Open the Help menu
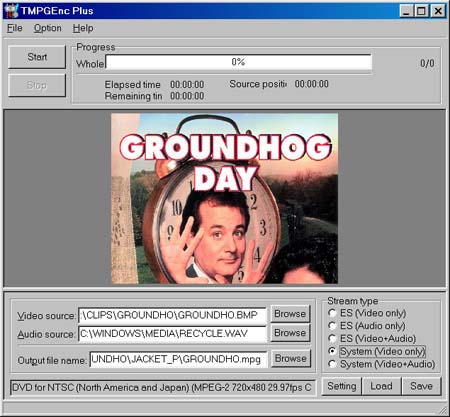 click(83, 28)
